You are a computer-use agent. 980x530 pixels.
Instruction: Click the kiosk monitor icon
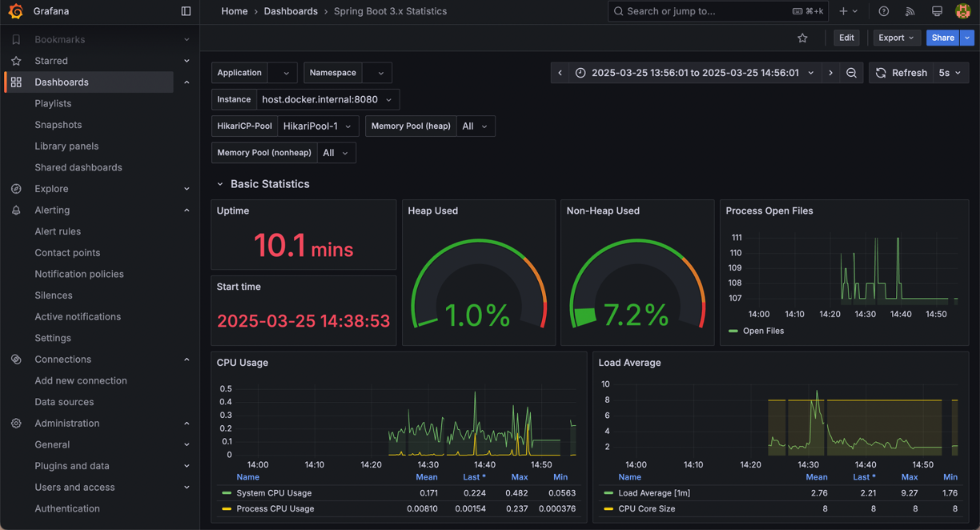(x=937, y=11)
